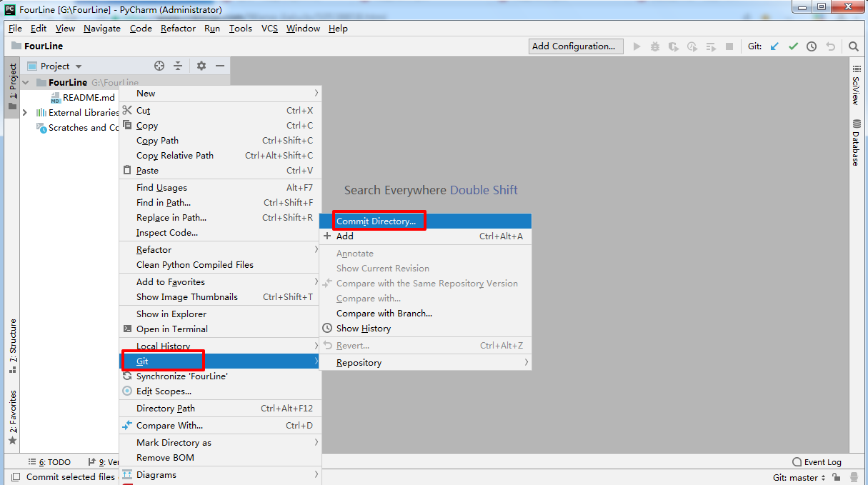This screenshot has height=485, width=868.
Task: Click the tool window toggle icon in status bar
Action: point(15,477)
